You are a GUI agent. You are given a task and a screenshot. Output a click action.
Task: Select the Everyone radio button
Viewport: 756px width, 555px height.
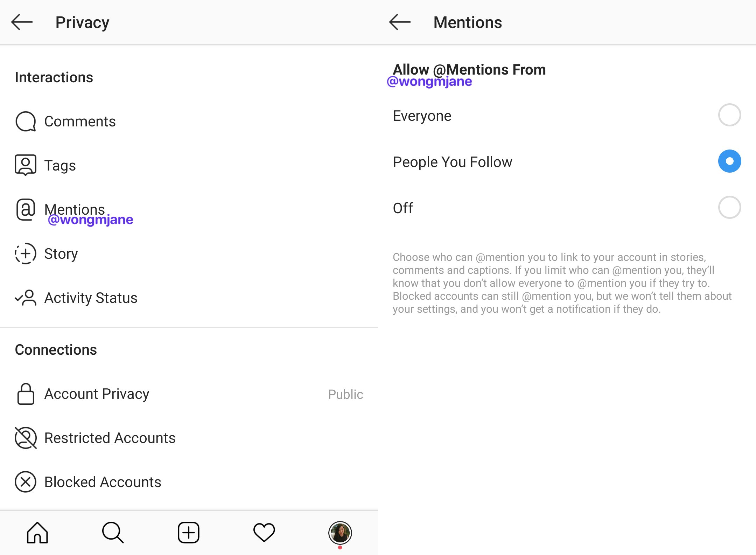729,115
